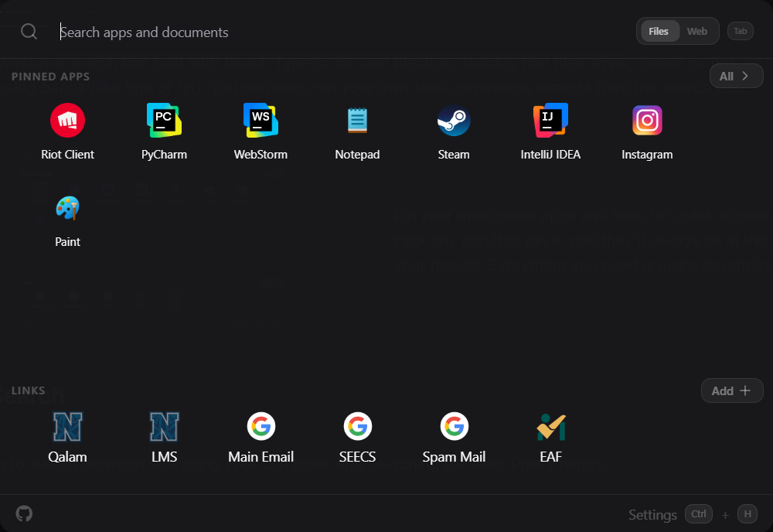The width and height of the screenshot is (773, 532).
Task: Click the Tab key hint badge
Action: click(741, 31)
